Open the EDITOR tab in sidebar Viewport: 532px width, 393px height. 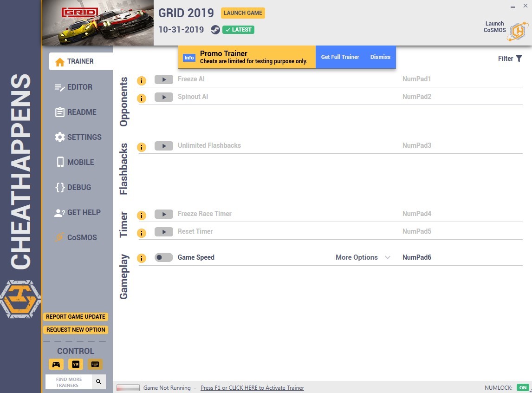(74, 87)
